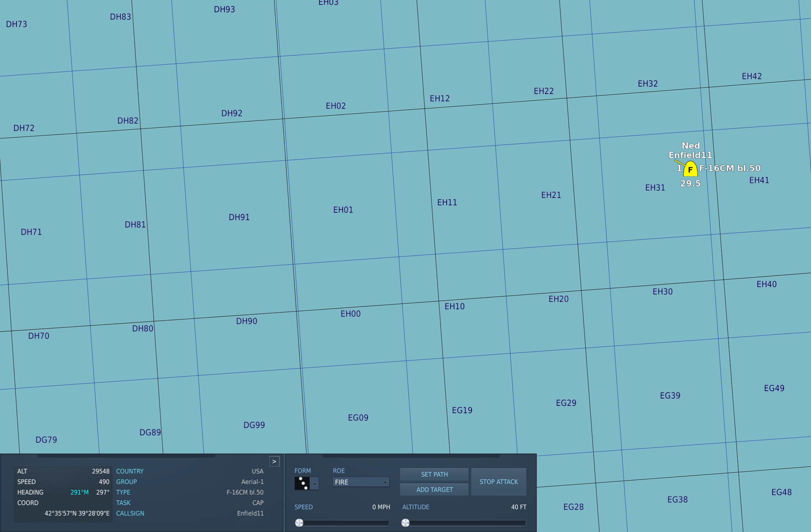Click the grid label EG39
Viewport: 811px width, 532px height.
pos(670,396)
